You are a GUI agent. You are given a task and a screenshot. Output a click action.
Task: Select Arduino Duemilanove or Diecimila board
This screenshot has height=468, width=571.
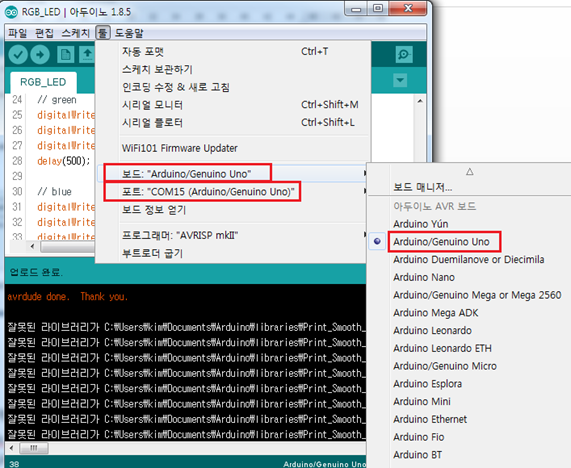tap(470, 259)
